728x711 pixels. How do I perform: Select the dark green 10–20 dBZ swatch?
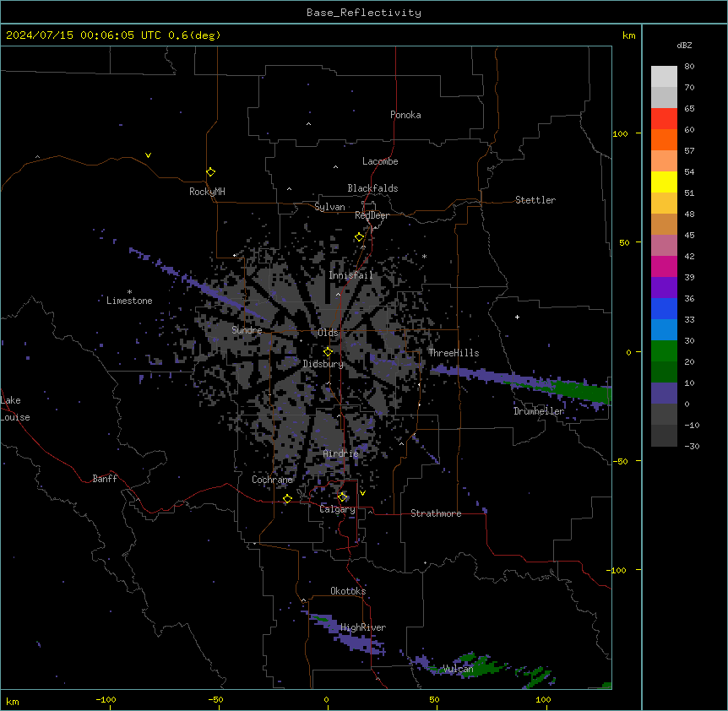(x=664, y=372)
